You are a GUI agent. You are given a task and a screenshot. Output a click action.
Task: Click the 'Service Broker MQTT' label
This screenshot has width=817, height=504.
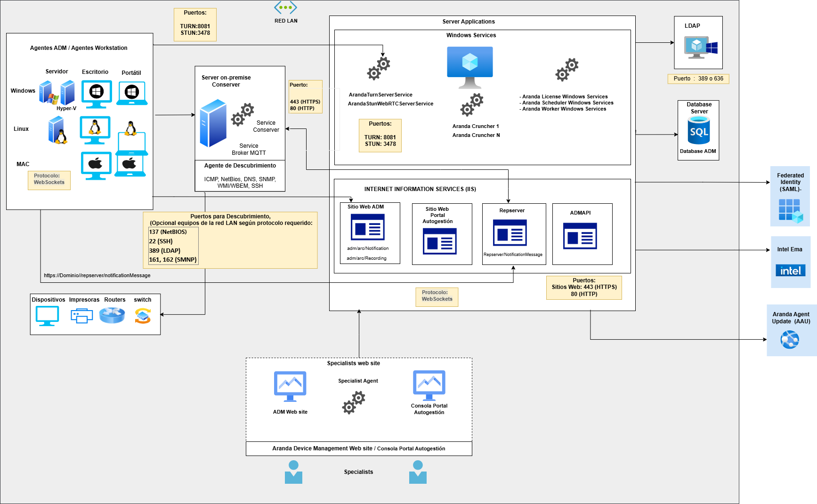249,149
